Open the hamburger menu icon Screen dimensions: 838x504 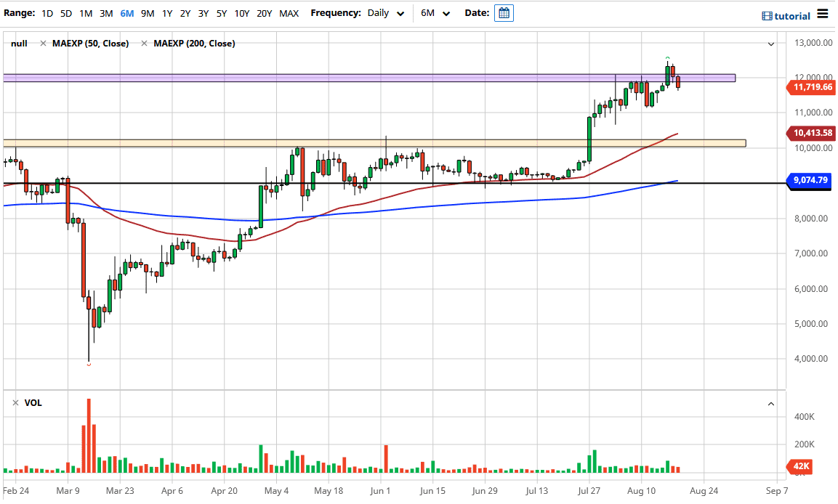[822, 14]
